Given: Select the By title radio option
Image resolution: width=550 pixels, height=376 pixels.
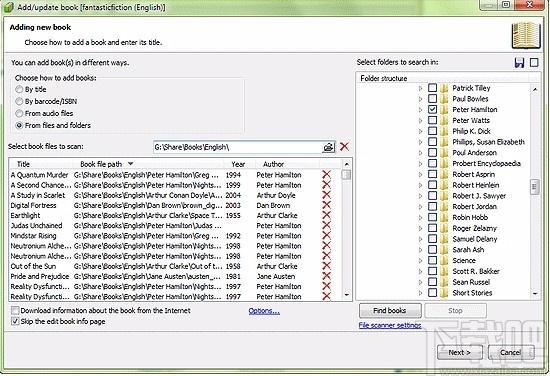Looking at the screenshot, I should [19, 89].
